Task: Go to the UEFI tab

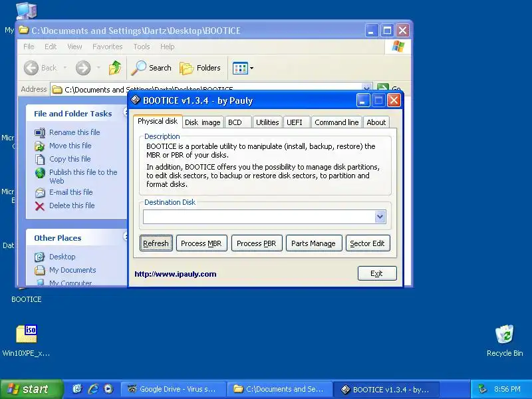Action: [x=296, y=122]
